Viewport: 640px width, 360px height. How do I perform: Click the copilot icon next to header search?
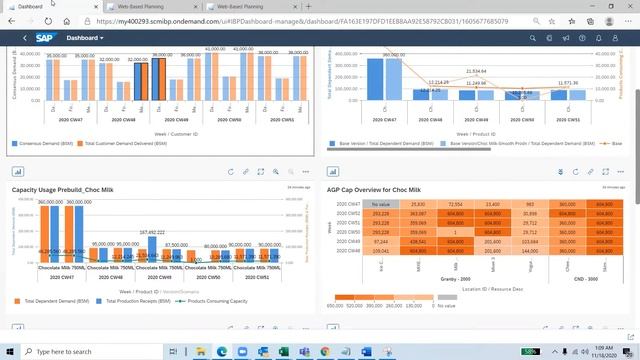point(549,38)
